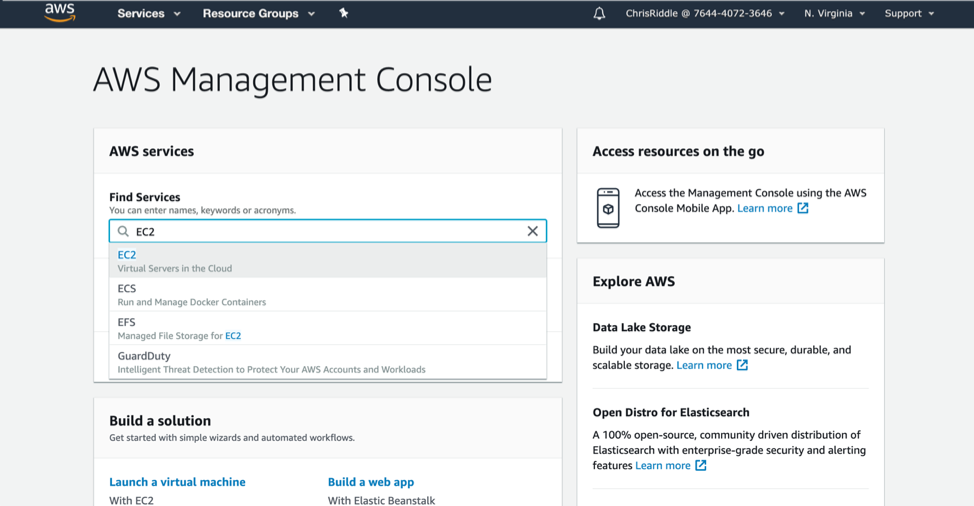Open the Resource Groups dropdown
The image size is (974, 506).
pyautogui.click(x=258, y=14)
